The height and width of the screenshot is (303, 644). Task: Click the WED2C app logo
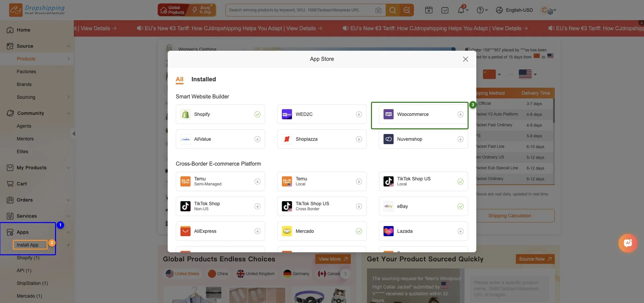click(x=287, y=114)
